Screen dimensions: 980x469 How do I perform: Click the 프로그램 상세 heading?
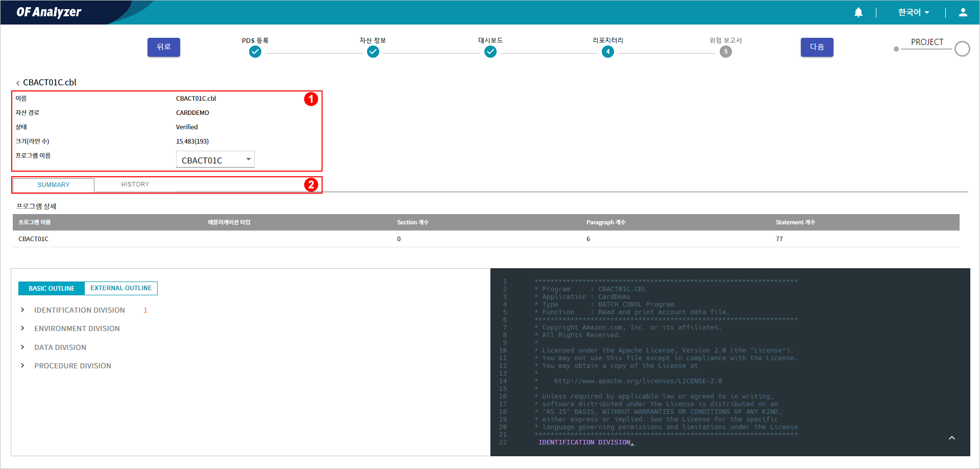point(36,206)
